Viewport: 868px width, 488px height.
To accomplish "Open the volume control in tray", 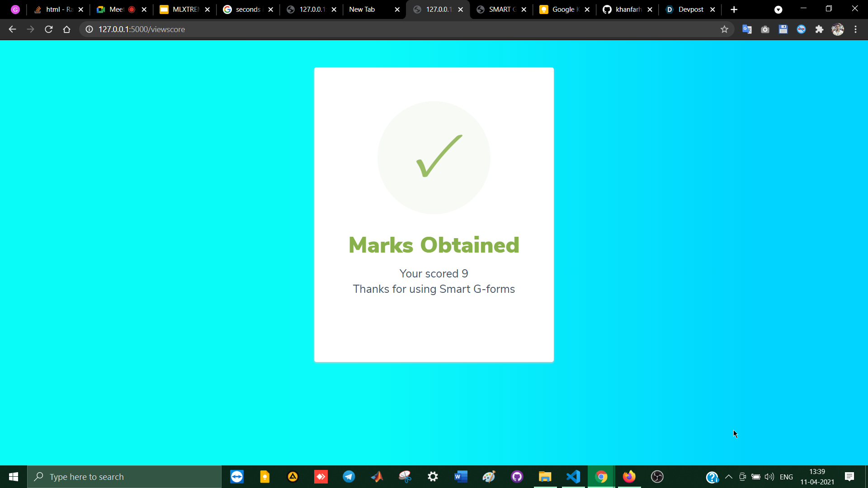I will (x=769, y=477).
